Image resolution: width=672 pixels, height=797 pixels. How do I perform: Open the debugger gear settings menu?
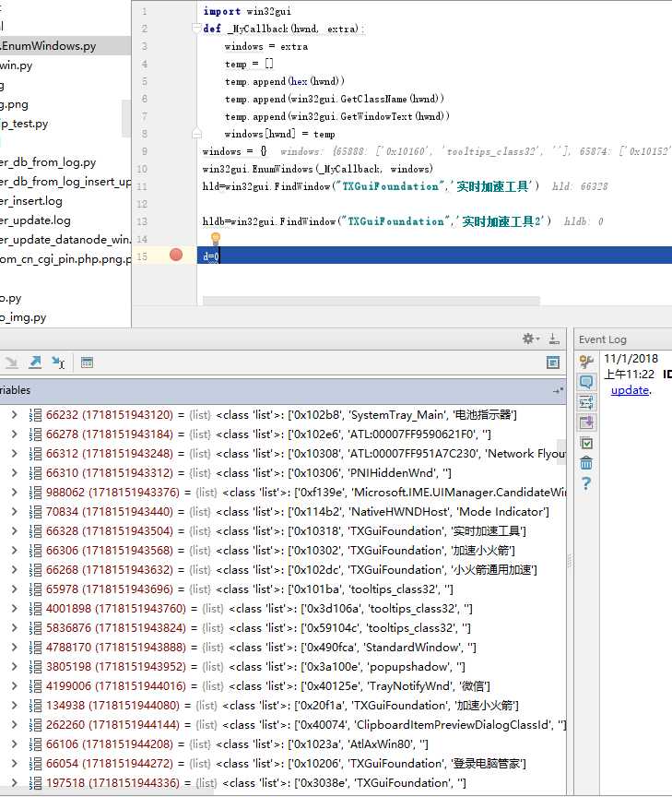coord(531,339)
